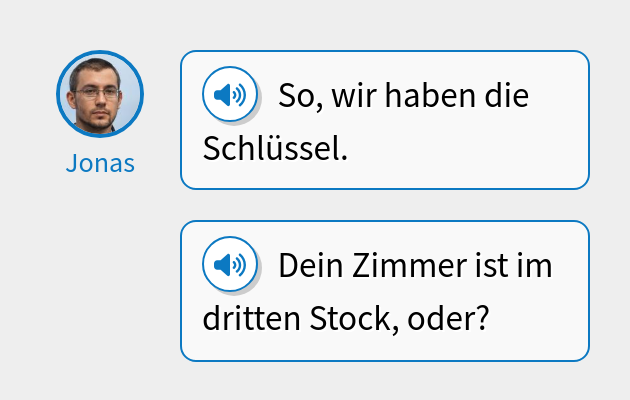Click the speaker name 'Jonas'
Image resolution: width=630 pixels, height=400 pixels.
100,163
